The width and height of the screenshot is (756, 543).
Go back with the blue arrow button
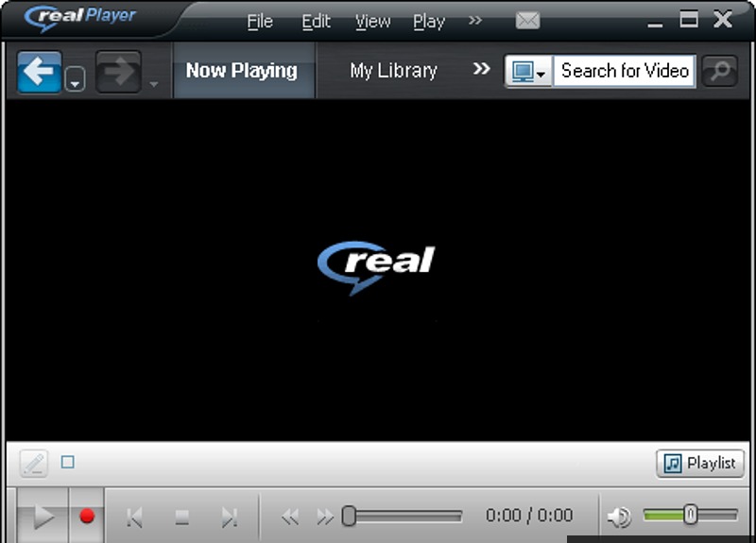[39, 72]
